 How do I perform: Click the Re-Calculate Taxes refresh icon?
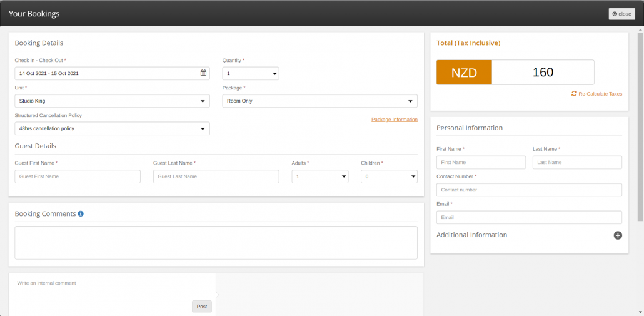[574, 94]
